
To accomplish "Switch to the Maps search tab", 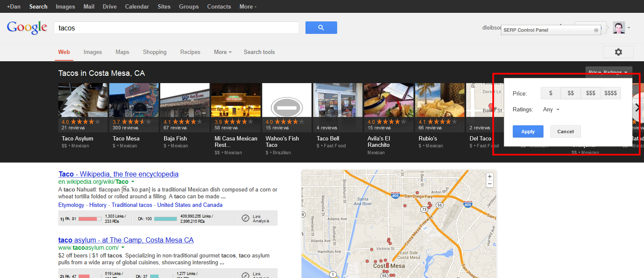I will coord(122,52).
